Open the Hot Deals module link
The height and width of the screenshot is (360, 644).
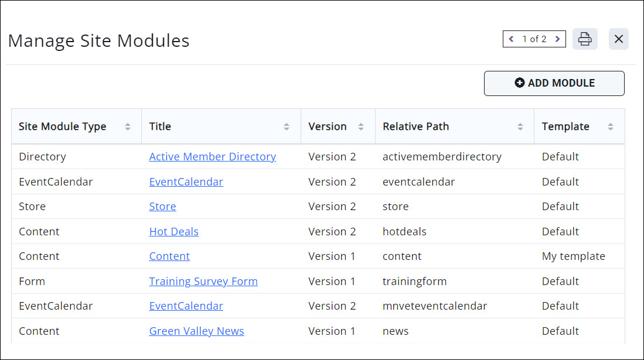[x=173, y=232]
